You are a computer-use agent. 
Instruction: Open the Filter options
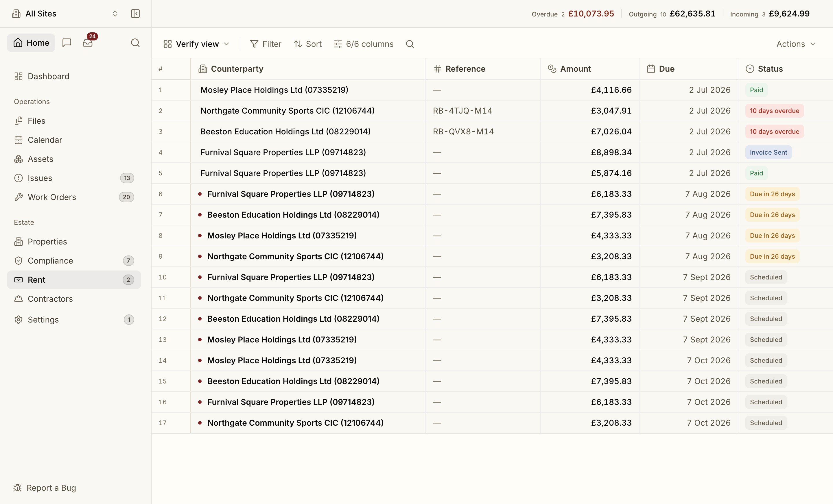(x=266, y=44)
